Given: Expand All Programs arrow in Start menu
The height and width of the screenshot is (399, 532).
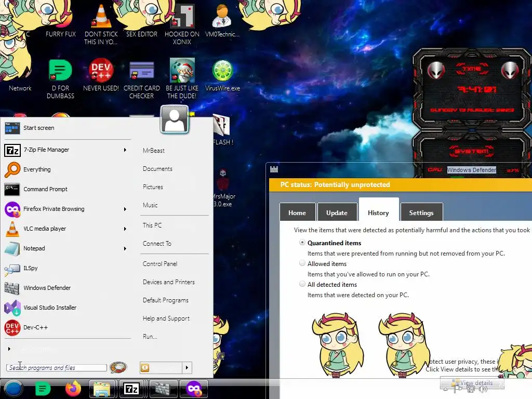Looking at the screenshot, I should 9,349.
